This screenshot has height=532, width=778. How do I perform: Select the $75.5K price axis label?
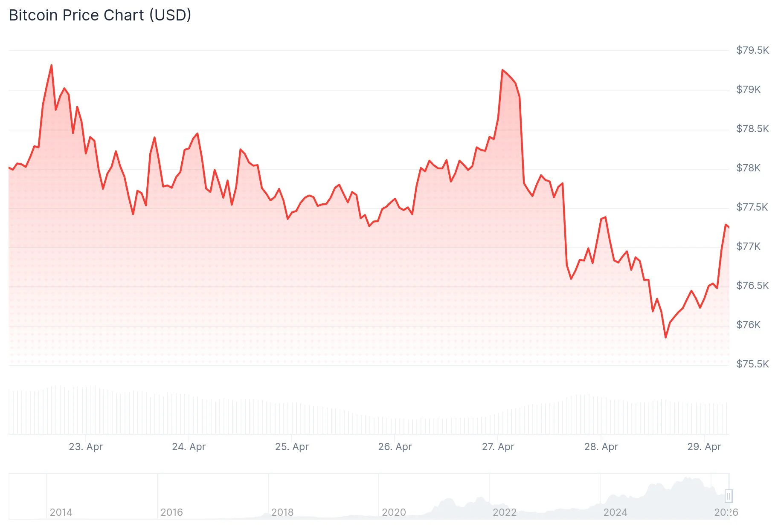point(752,364)
